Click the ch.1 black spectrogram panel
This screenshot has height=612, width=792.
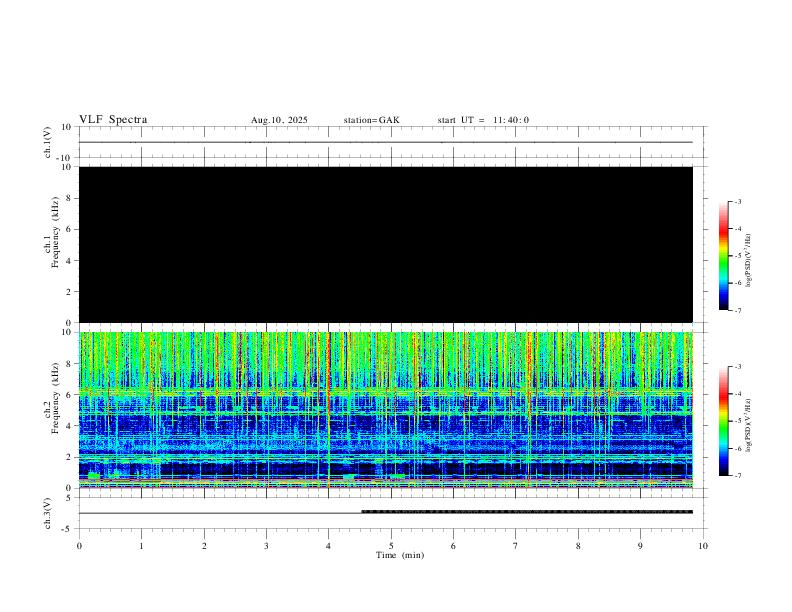(x=386, y=244)
